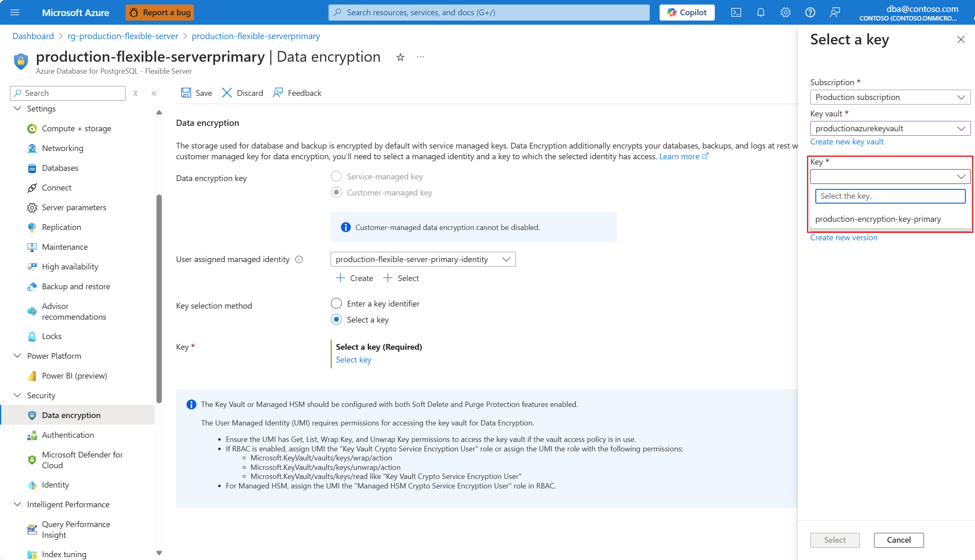975x560 pixels.
Task: Open Backup and restore menu item
Action: (x=76, y=286)
